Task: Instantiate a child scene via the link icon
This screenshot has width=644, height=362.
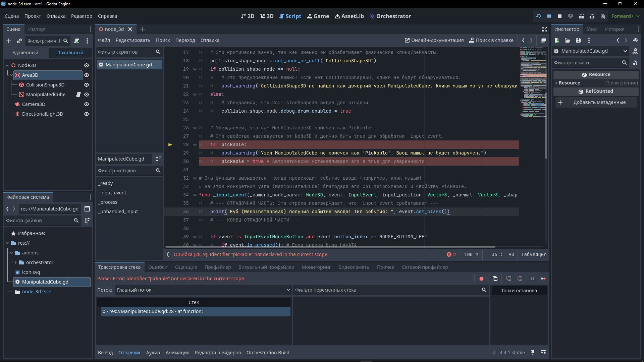Action: pyautogui.click(x=19, y=41)
